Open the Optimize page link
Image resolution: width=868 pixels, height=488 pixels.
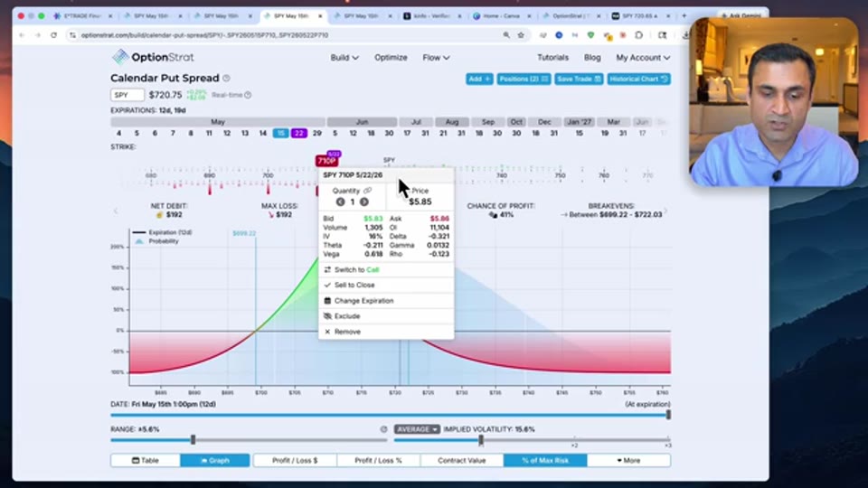391,58
